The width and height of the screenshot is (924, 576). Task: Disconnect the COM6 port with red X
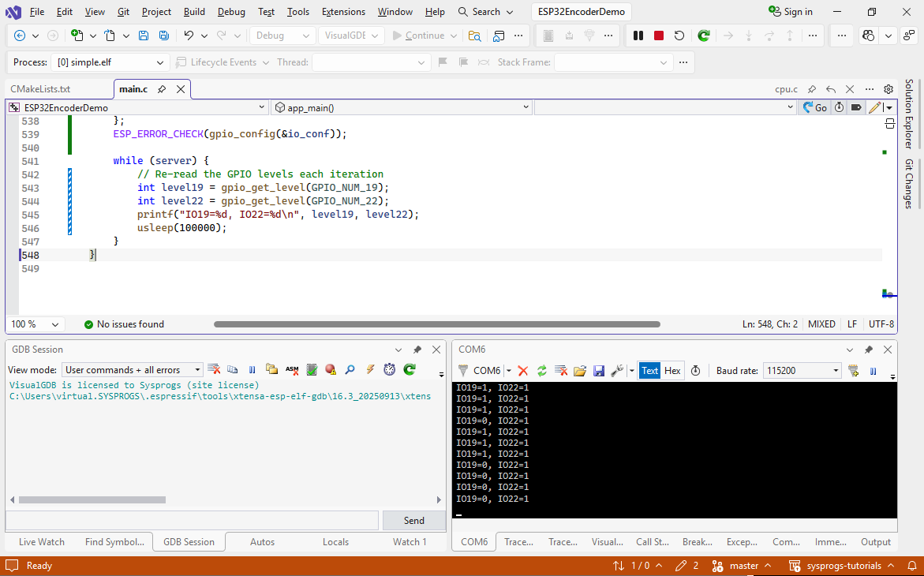[522, 370]
